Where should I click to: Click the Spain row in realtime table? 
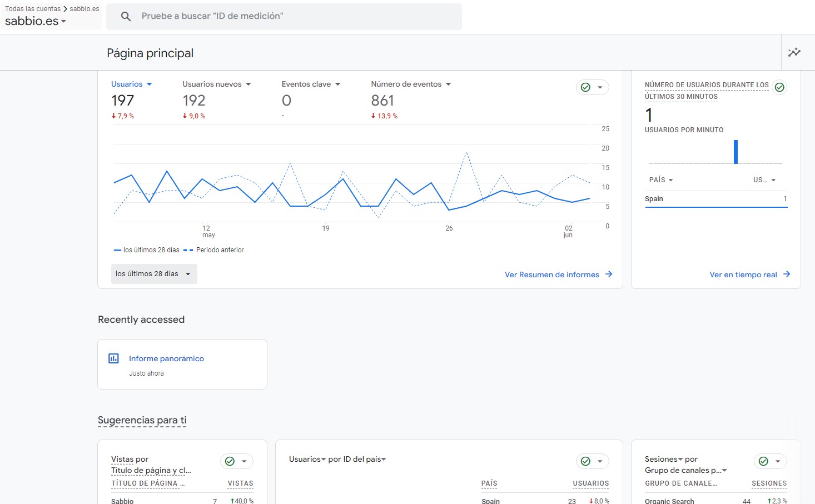coord(716,199)
